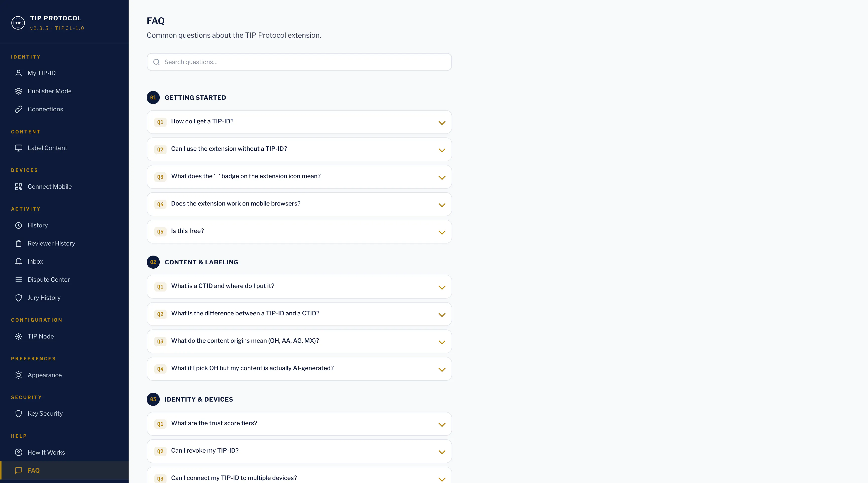Screen dimensions: 868x483
Task: Click the Label Content monitor icon
Action: 19,148
